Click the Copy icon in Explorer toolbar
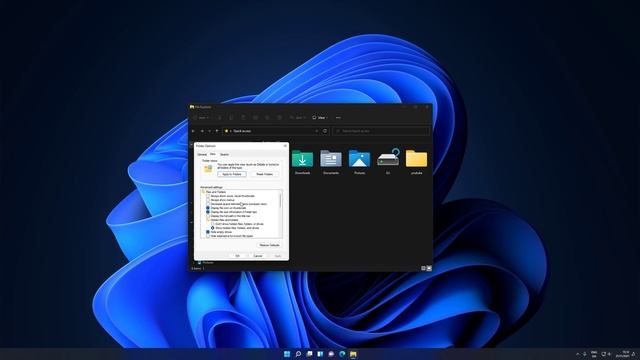 click(231, 118)
